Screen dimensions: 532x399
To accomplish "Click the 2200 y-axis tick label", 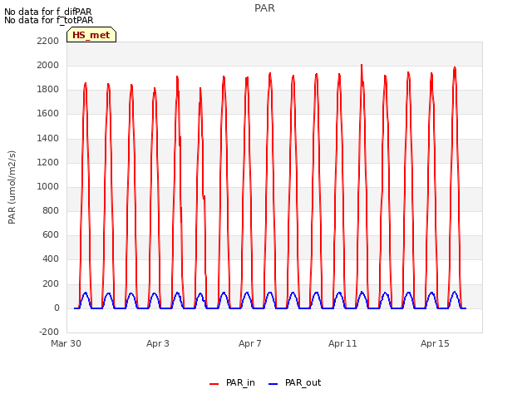I will pos(48,41).
